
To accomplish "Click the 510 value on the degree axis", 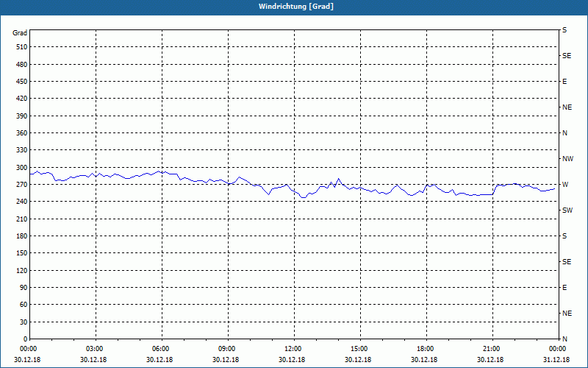I will coord(22,47).
